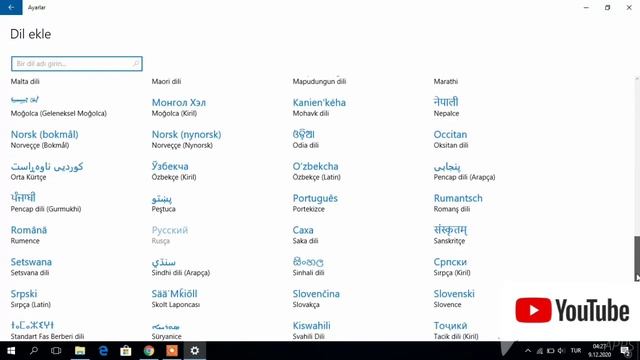Click the search magnifier in language field
The image size is (640, 360).
point(136,64)
